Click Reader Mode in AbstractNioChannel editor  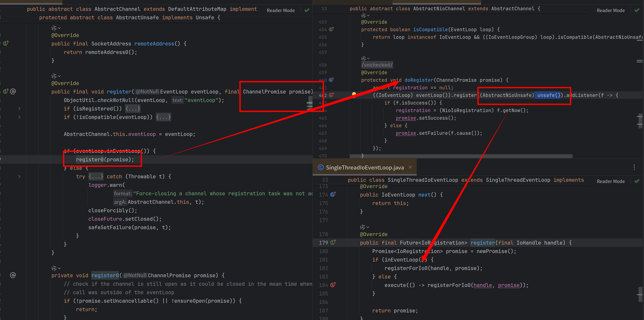[610, 10]
